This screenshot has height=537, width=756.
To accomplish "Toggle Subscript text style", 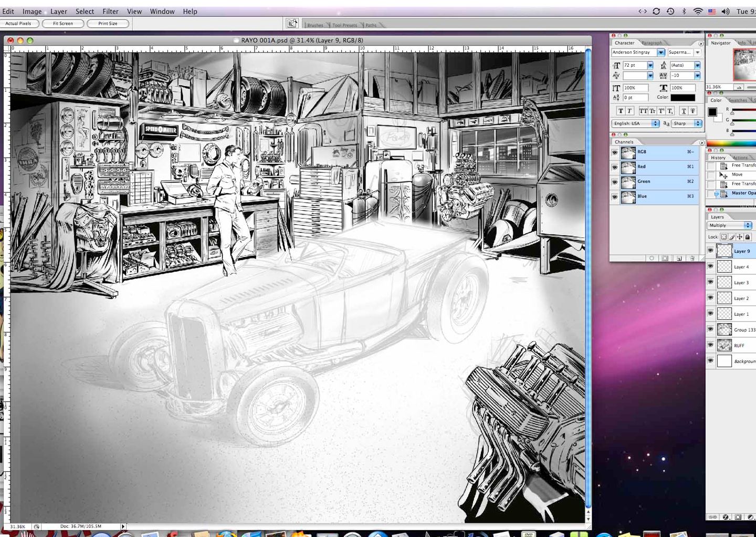I will coord(669,111).
